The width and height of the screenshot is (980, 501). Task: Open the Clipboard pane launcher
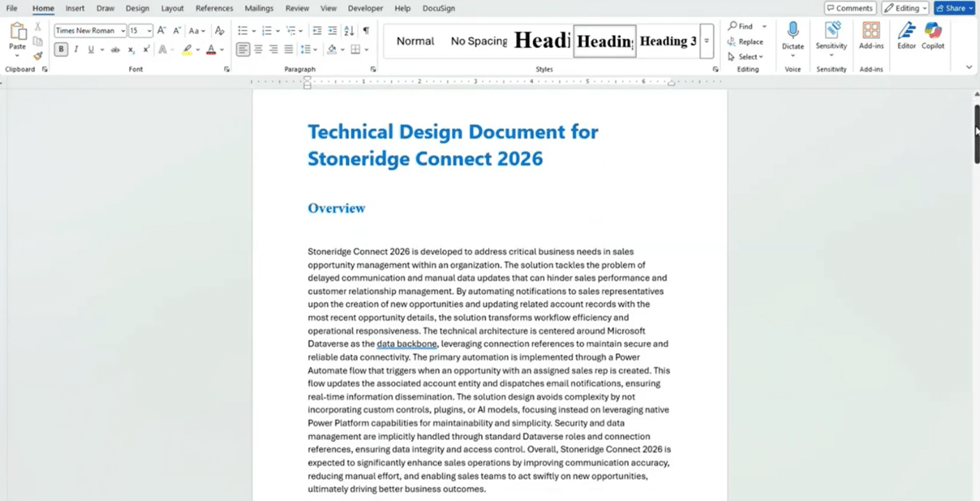[45, 69]
